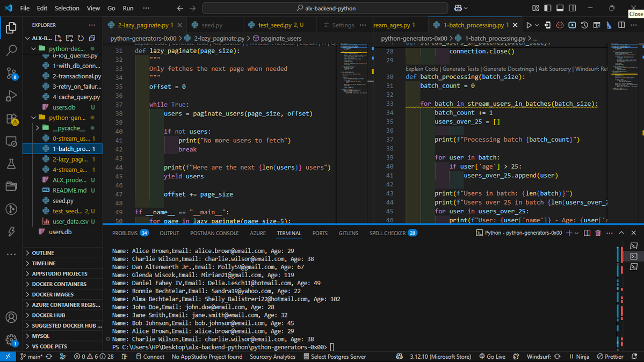Collapse the python-gen... folder
This screenshot has height=362, width=644.
pyautogui.click(x=62, y=118)
